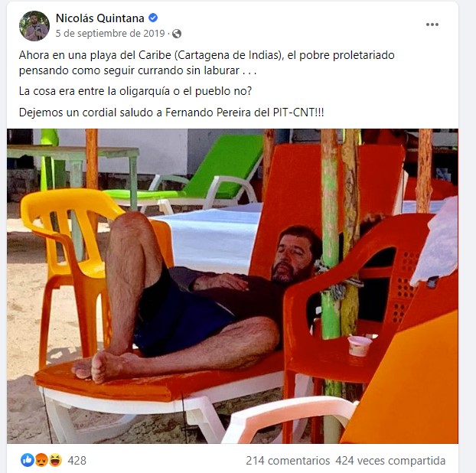Click the blue verified badge icon
Screen dimensions: 476x473
click(x=153, y=18)
